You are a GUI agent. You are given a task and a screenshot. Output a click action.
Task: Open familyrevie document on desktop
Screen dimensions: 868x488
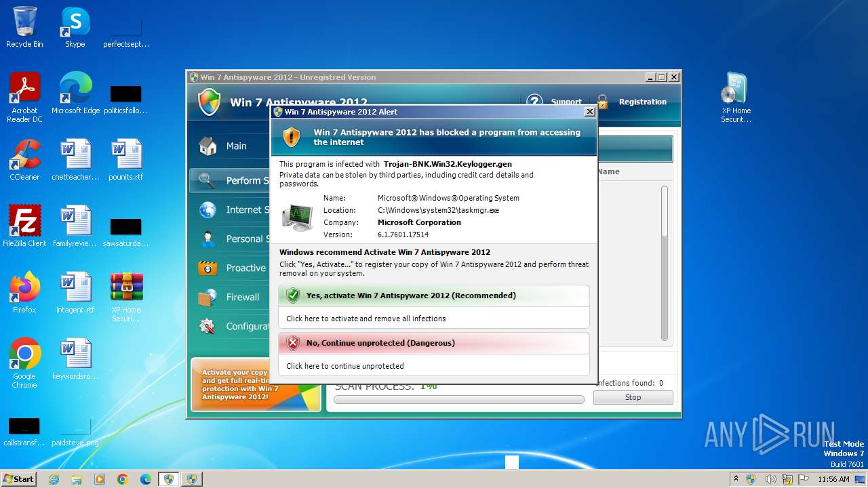(x=75, y=226)
